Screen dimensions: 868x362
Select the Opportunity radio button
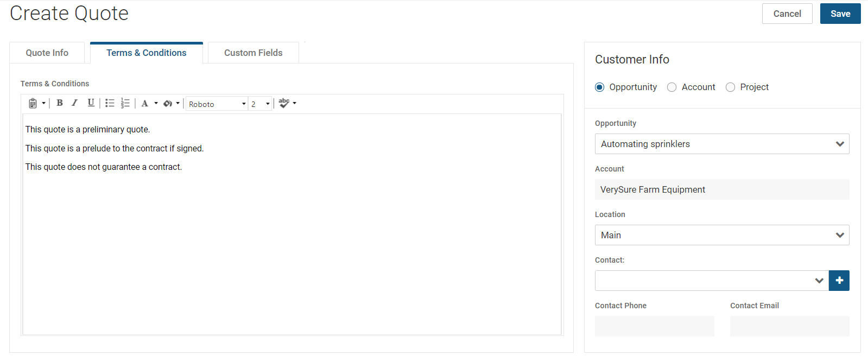(x=600, y=87)
